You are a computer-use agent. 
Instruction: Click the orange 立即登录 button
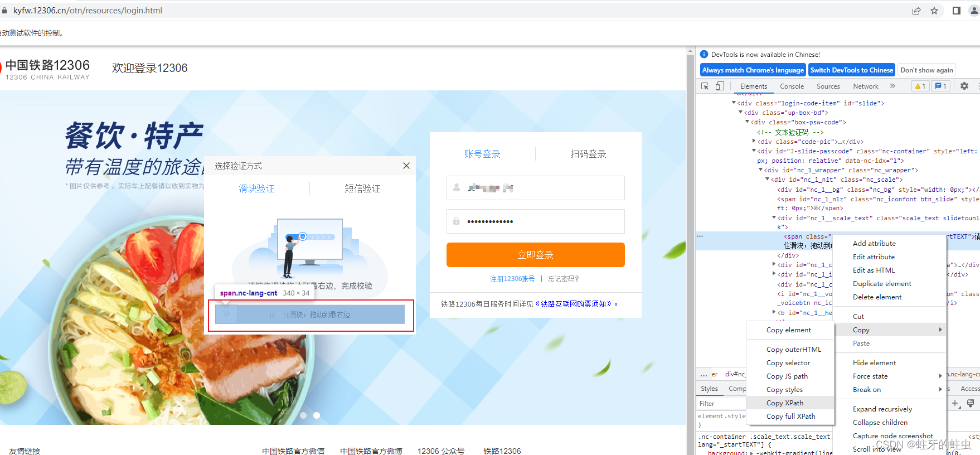[535, 255]
